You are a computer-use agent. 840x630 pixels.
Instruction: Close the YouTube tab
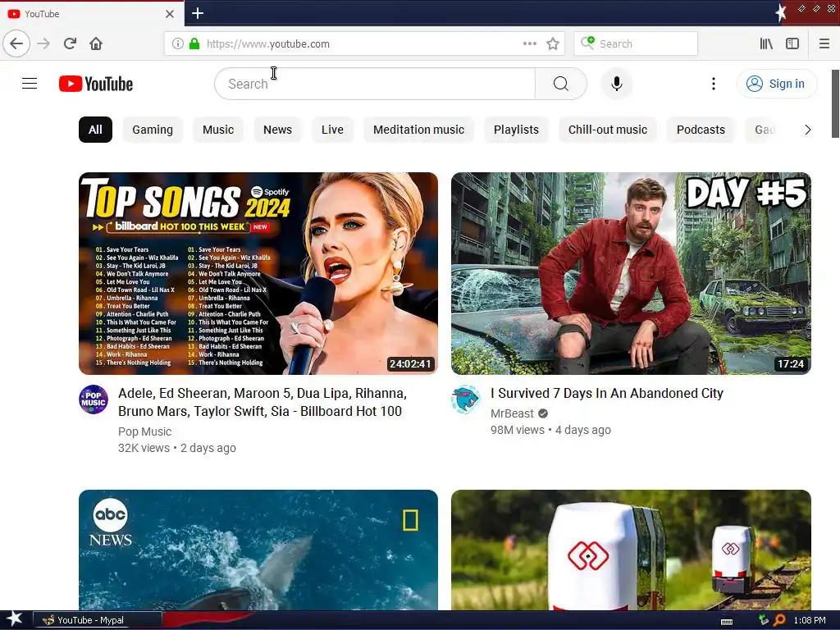(x=169, y=14)
